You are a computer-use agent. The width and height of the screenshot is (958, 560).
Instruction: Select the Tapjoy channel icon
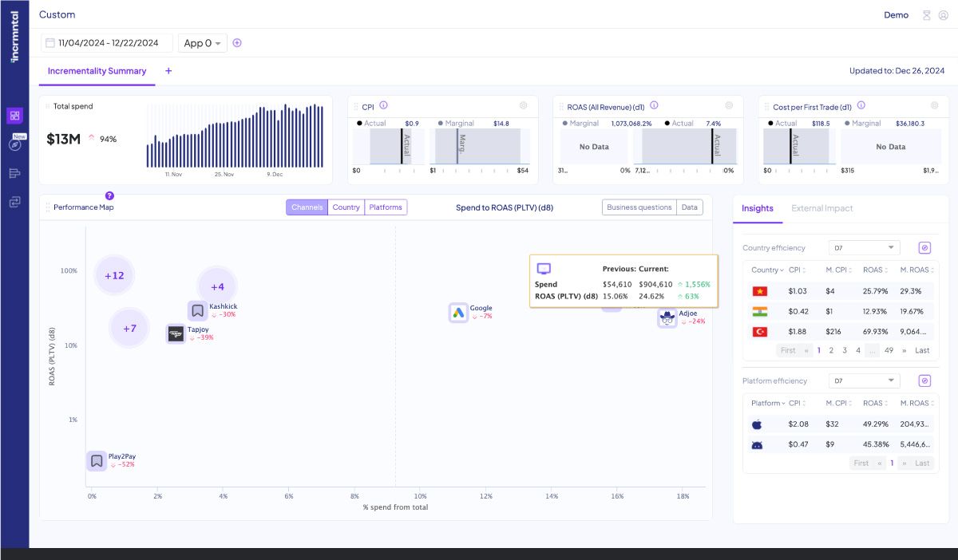(176, 333)
